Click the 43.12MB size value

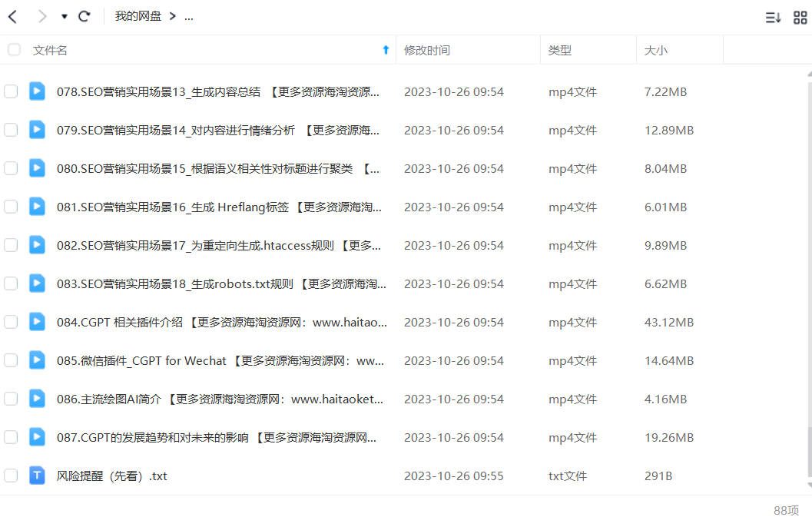669,322
